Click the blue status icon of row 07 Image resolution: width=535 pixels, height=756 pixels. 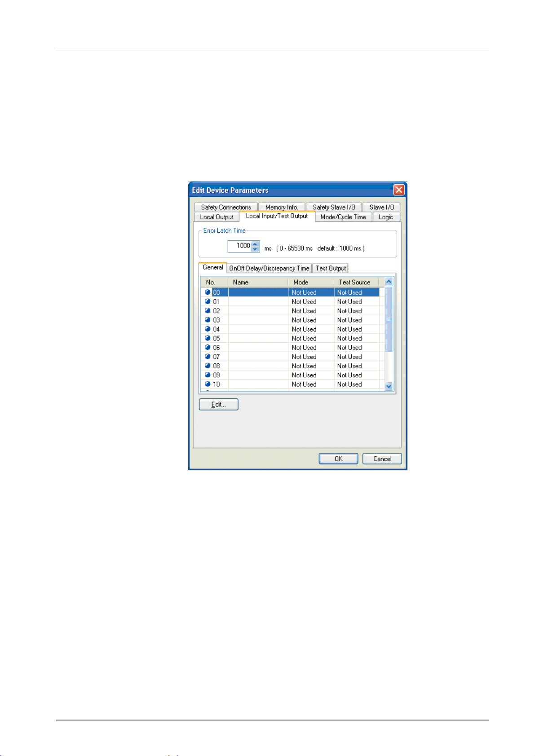pyautogui.click(x=208, y=357)
